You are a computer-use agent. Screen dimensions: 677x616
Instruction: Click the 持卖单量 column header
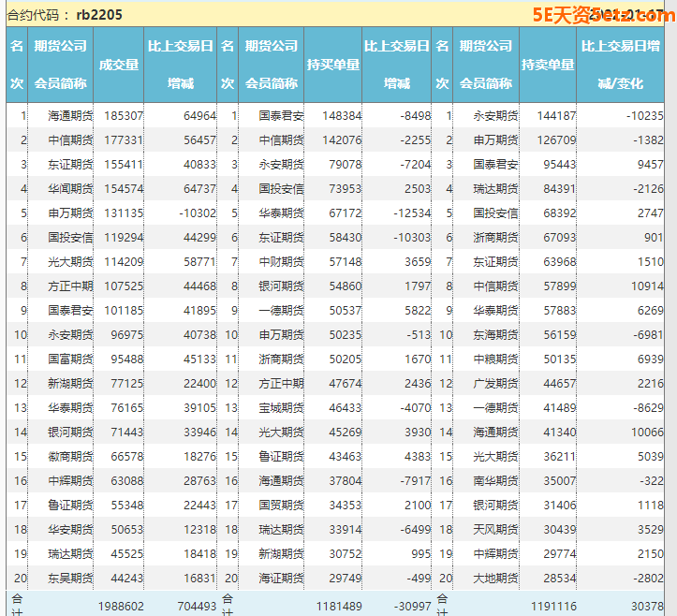click(548, 65)
